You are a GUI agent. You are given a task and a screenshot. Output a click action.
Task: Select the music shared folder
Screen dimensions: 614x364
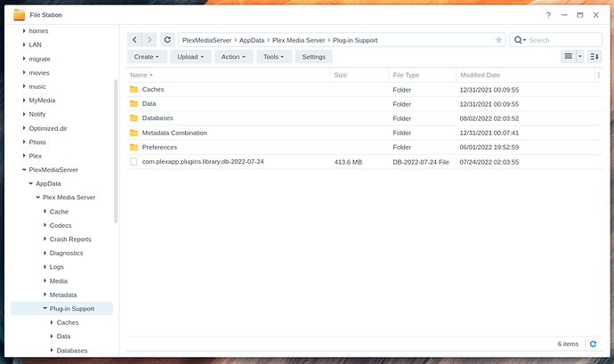click(x=37, y=86)
